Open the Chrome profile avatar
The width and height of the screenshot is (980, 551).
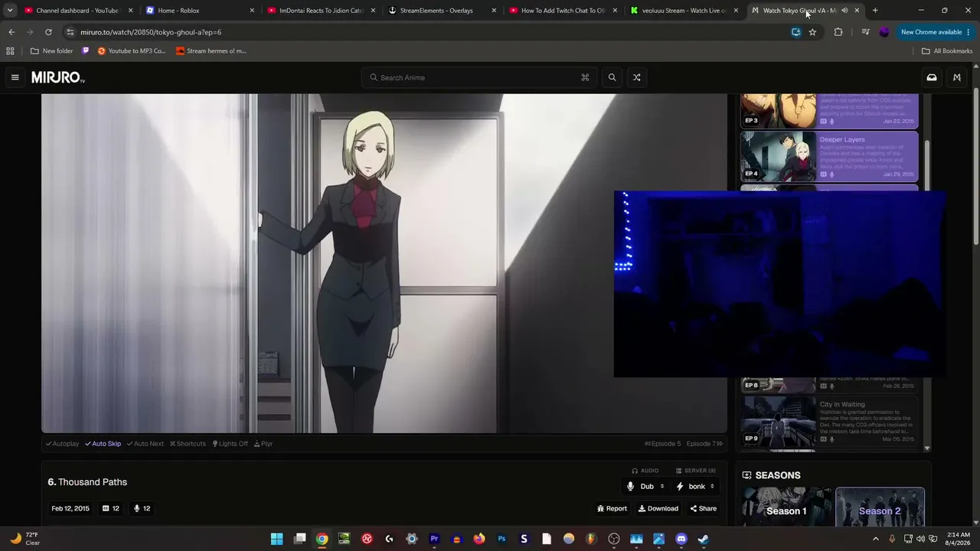(x=884, y=32)
